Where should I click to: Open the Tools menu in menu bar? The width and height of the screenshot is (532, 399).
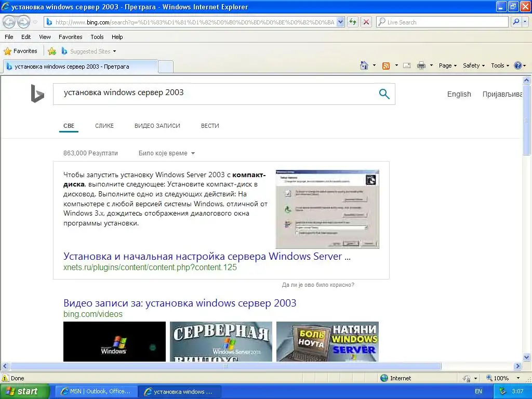pos(97,37)
